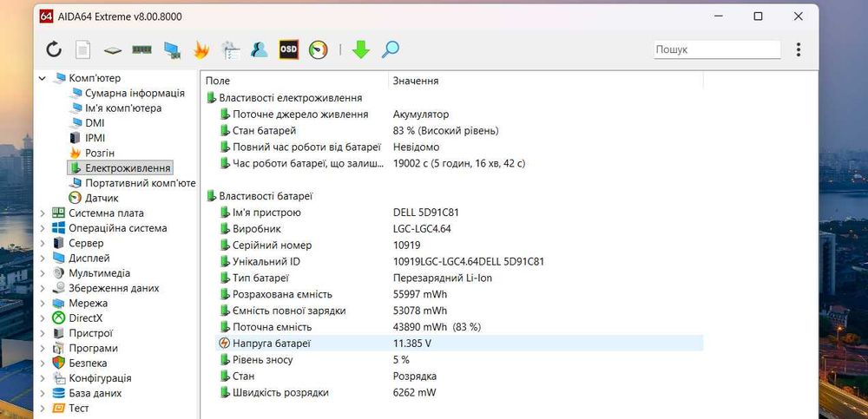This screenshot has height=419, width=868.
Task: Open the DMI tree item
Action: (x=95, y=123)
